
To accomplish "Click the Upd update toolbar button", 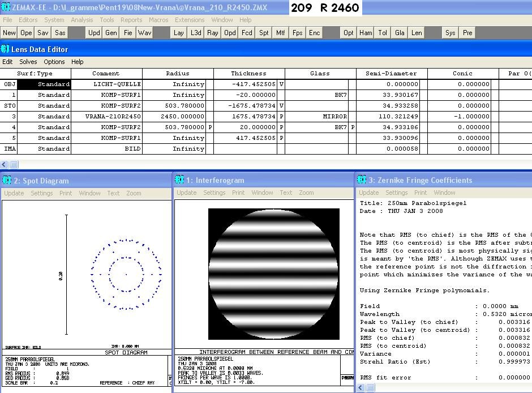I will click(x=94, y=33).
